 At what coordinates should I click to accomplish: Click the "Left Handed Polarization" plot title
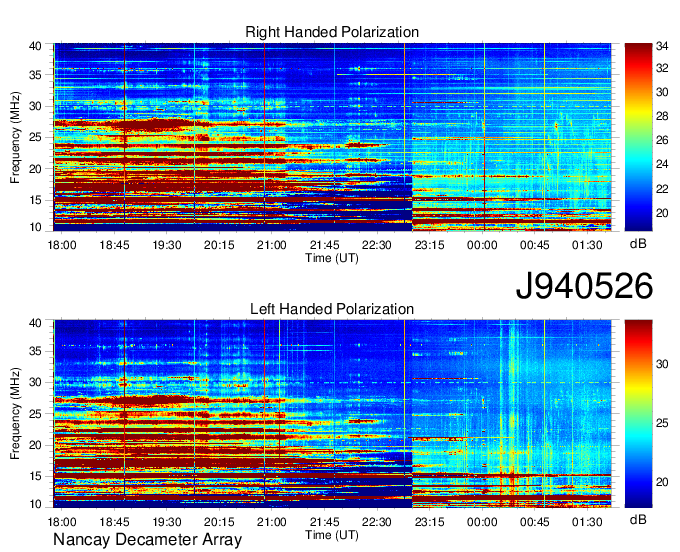pyautogui.click(x=332, y=309)
